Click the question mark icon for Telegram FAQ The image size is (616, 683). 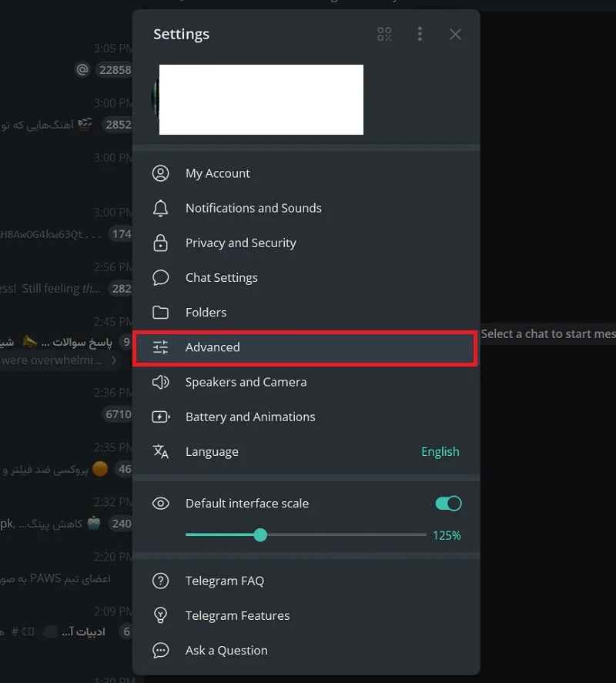pos(160,581)
